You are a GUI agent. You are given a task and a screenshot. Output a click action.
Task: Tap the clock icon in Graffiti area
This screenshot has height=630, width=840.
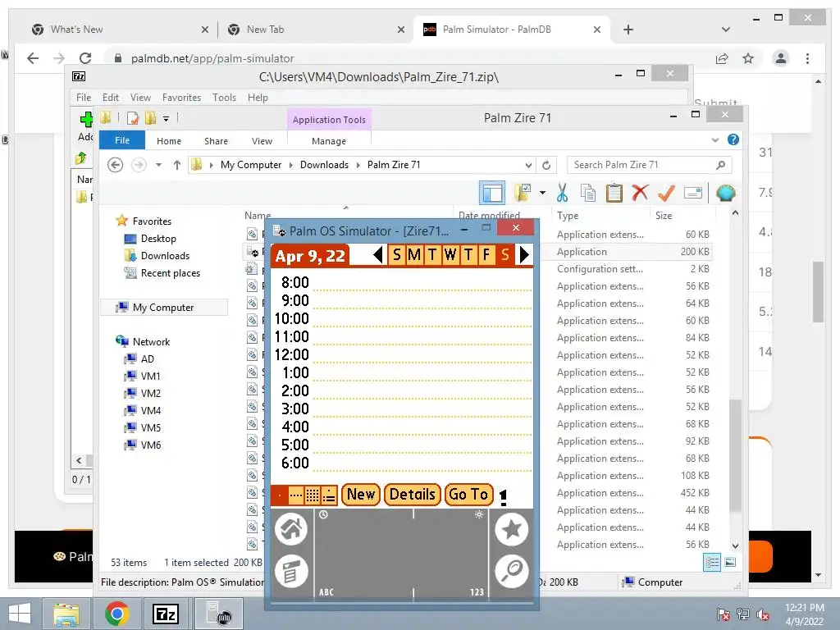(323, 514)
